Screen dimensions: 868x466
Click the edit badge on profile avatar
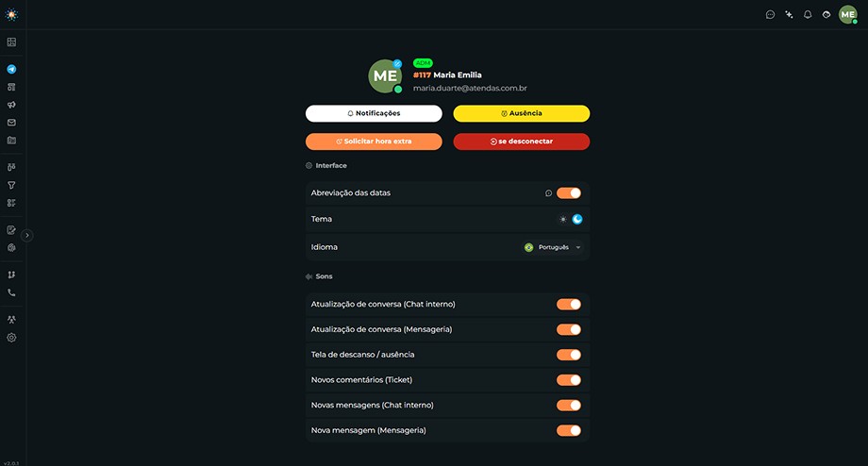click(397, 63)
